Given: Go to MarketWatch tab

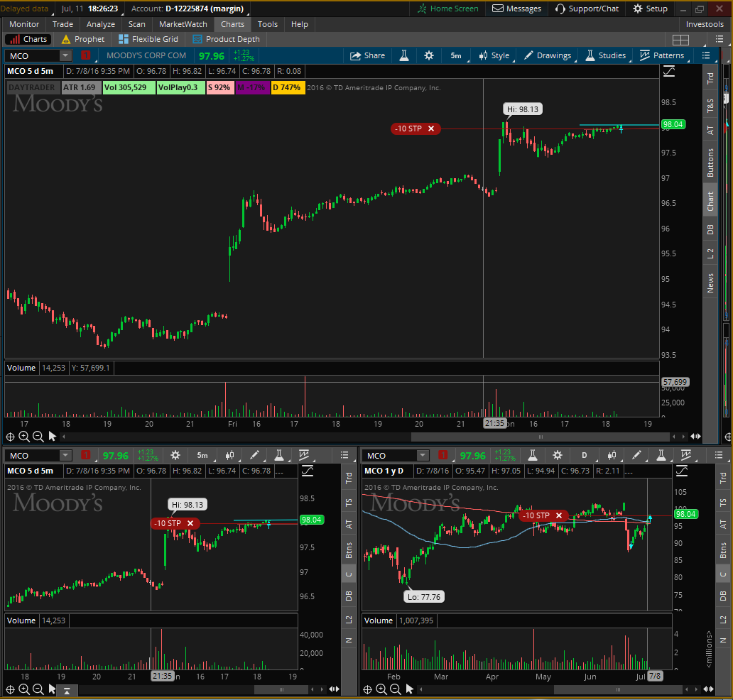Looking at the screenshot, I should click(x=183, y=24).
